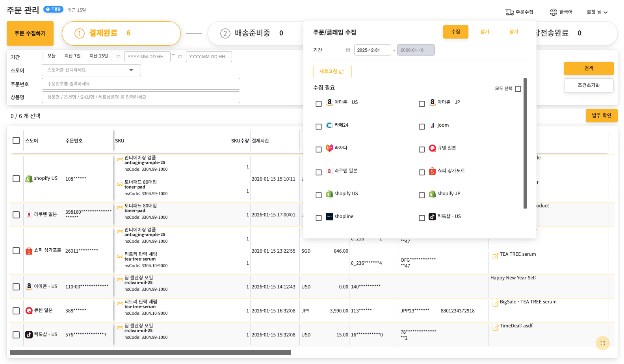
Task: Check the 카페24 checkbox
Action: [319, 127]
